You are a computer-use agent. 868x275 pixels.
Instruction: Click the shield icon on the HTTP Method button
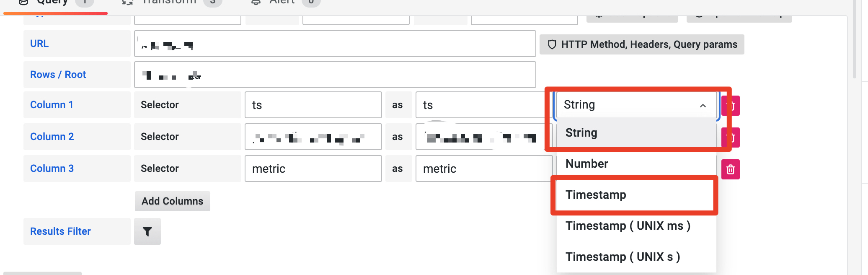(x=552, y=44)
